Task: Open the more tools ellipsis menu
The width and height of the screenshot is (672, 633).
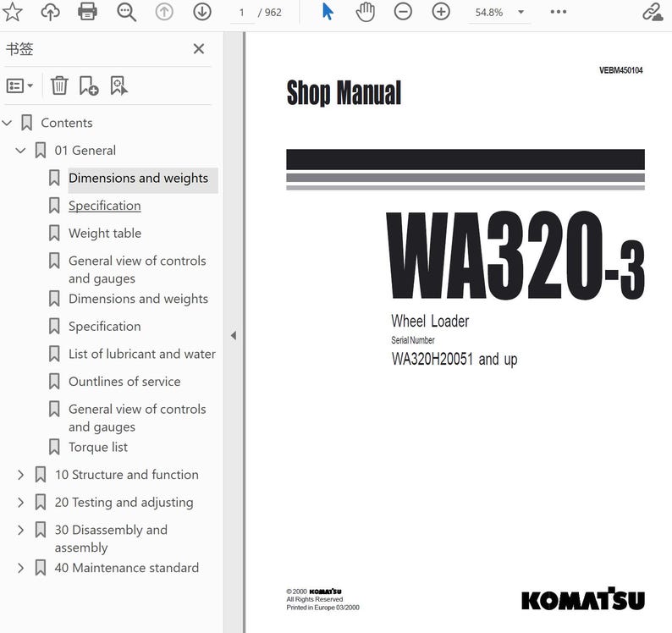Action: (558, 12)
